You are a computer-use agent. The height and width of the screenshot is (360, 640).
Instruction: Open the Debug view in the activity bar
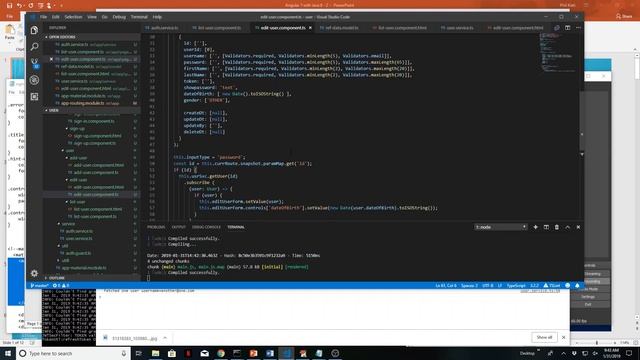click(35, 80)
